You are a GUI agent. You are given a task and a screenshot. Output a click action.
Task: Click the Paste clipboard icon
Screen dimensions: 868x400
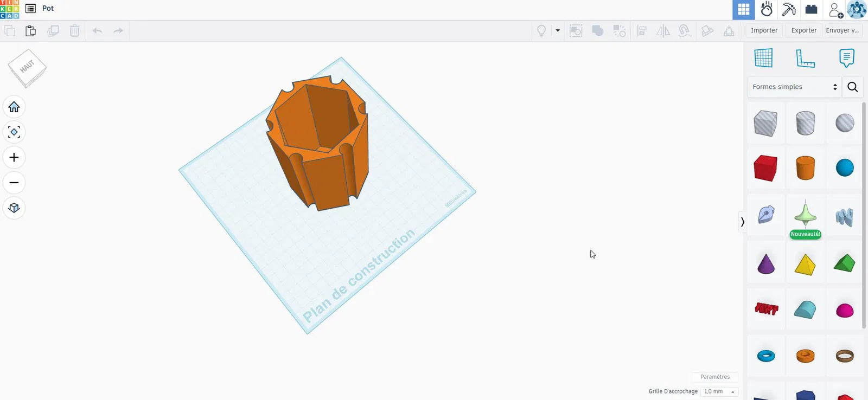31,31
